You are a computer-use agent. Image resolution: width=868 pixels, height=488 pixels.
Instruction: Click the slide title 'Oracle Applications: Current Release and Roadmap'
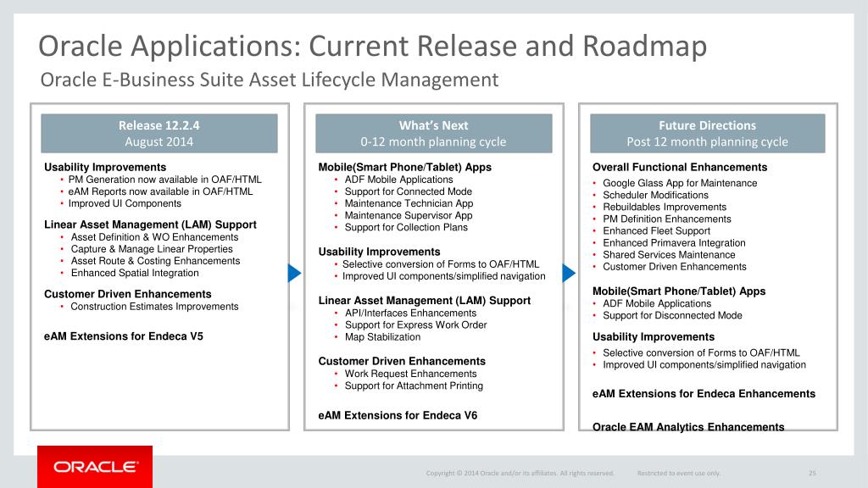click(x=373, y=46)
